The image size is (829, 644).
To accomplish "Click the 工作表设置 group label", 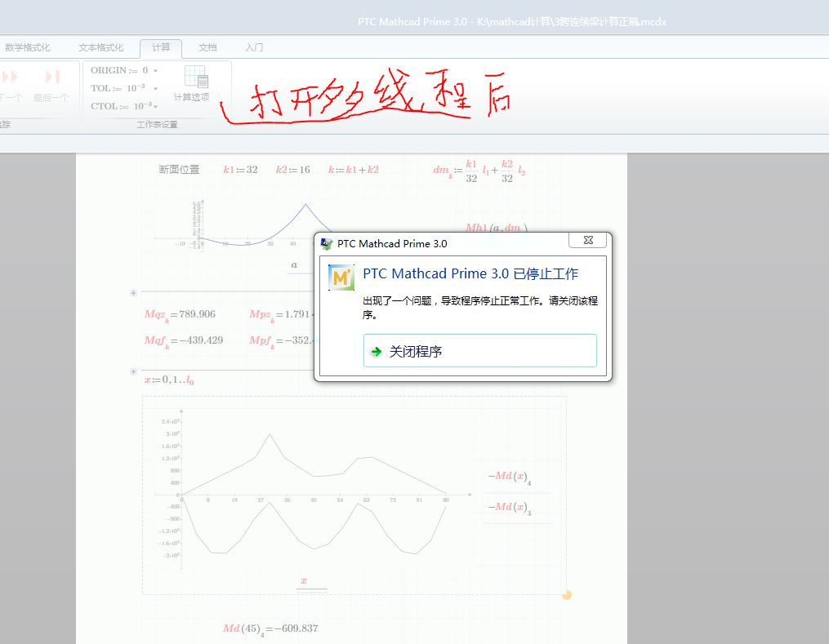I will tap(157, 125).
